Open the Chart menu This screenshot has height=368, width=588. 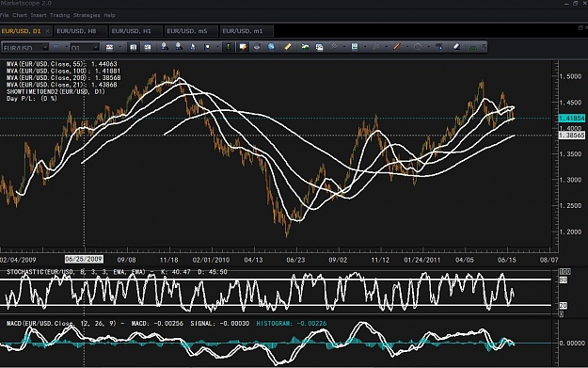coord(20,15)
